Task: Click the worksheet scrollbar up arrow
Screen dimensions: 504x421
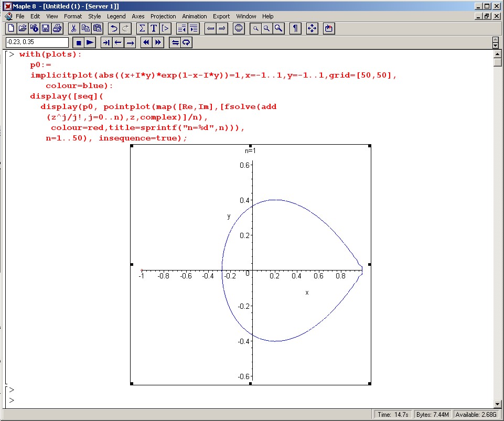Action: point(497,54)
